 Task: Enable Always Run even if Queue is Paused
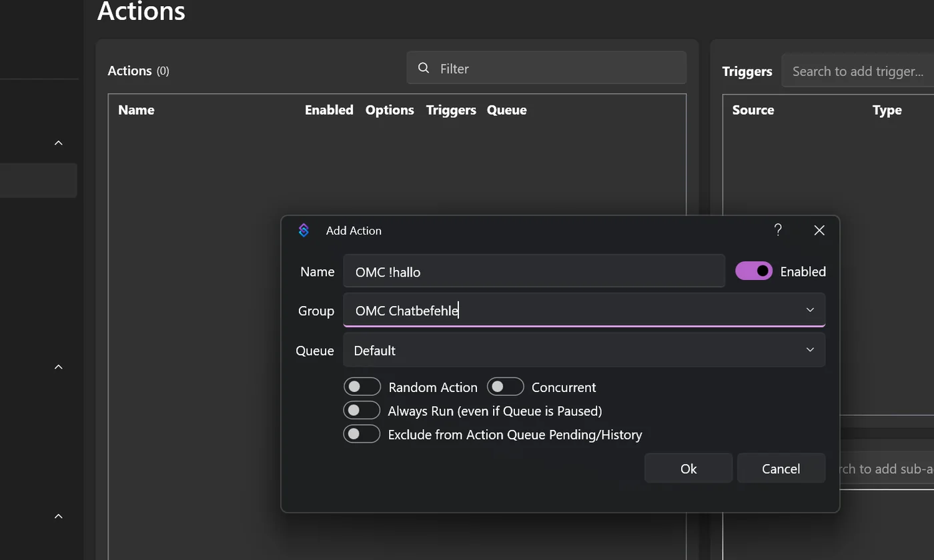362,411
